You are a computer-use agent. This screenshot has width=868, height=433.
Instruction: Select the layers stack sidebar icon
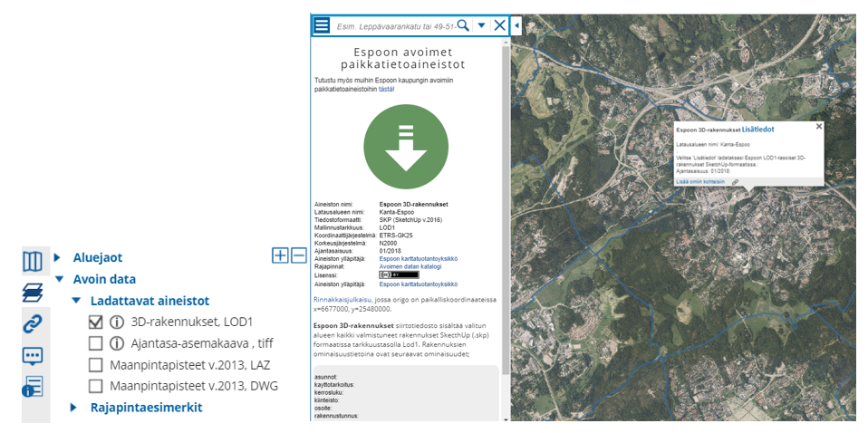pos(33,292)
